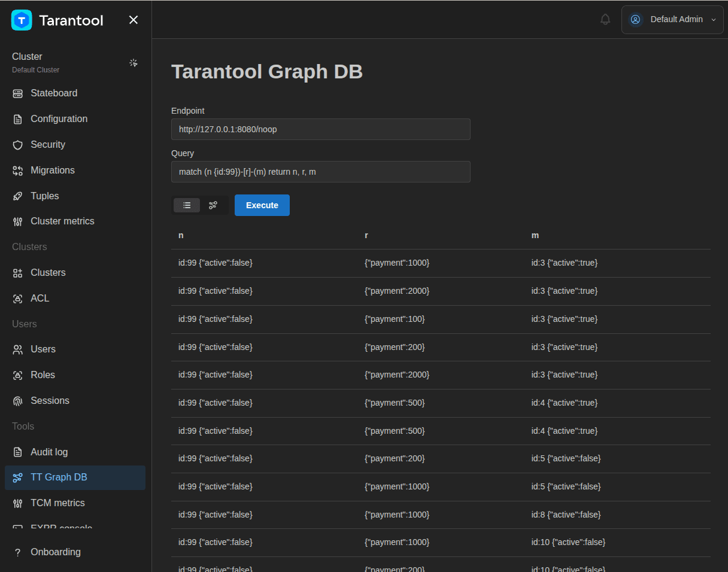Screen dimensions: 728x572
Task: Click the Default Admin avatar icon
Action: point(636,19)
